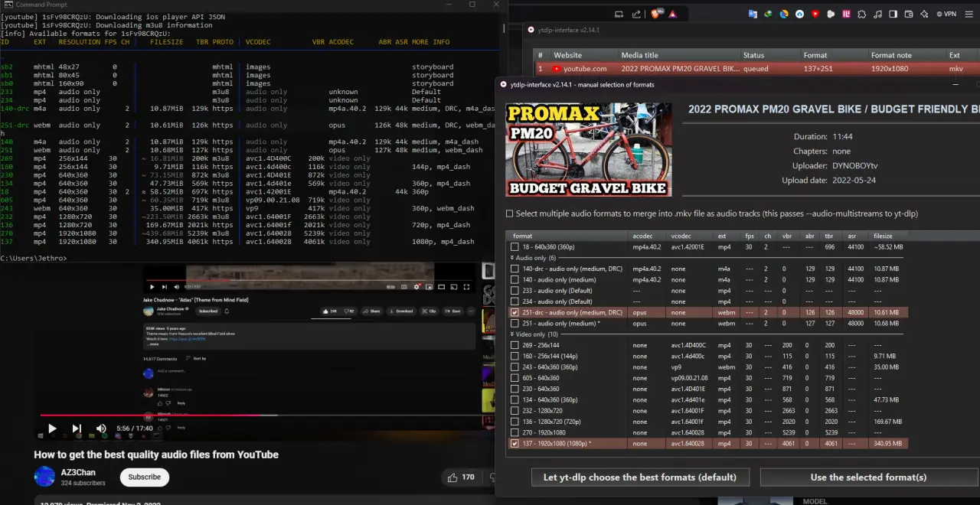Open the browser hamburger menu

[969, 14]
